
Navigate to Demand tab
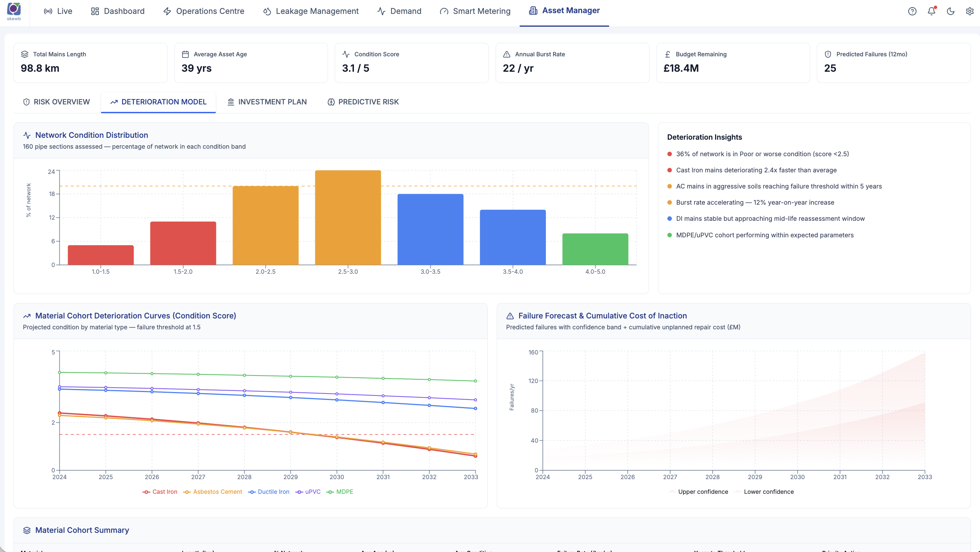pyautogui.click(x=399, y=11)
